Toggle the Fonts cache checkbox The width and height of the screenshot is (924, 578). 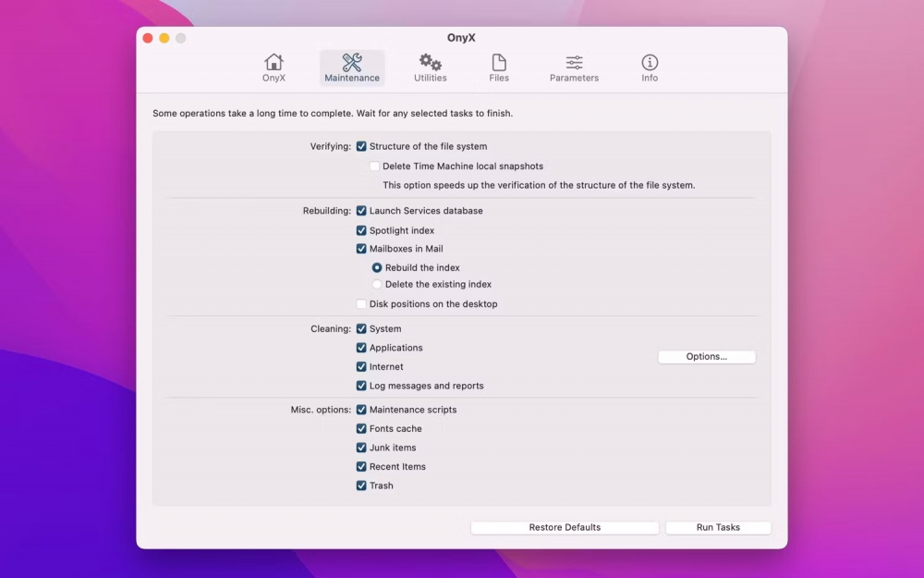click(x=361, y=429)
